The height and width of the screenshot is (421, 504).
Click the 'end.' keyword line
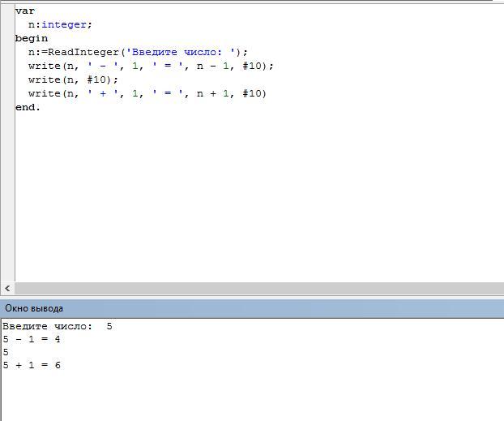click(28, 107)
